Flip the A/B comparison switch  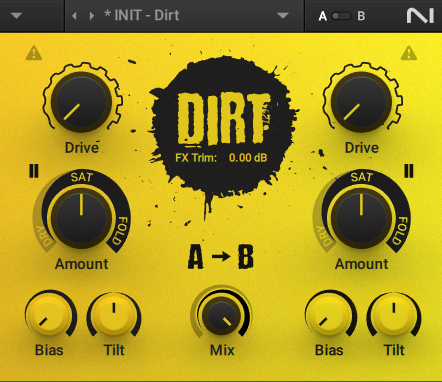pyautogui.click(x=341, y=16)
